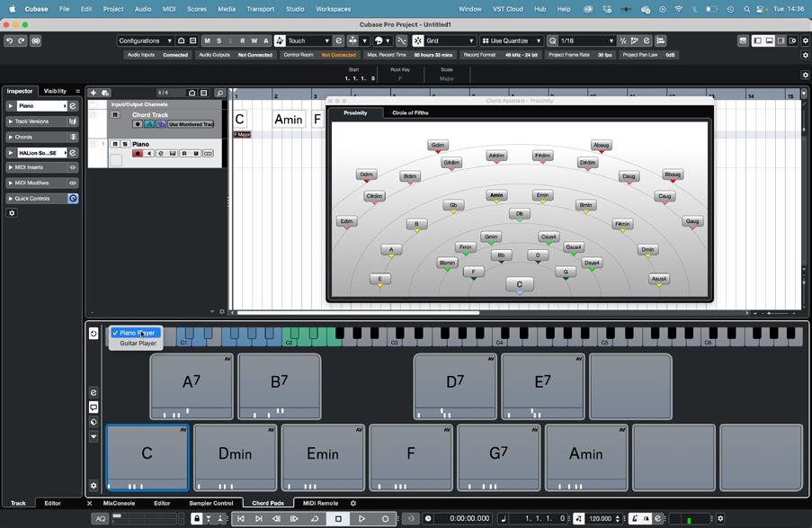
Task: Select Guitar Player from the popup
Action: (137, 343)
